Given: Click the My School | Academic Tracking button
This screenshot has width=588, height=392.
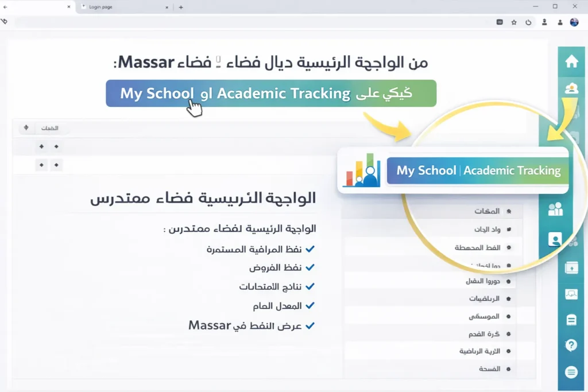Looking at the screenshot, I should tap(475, 170).
